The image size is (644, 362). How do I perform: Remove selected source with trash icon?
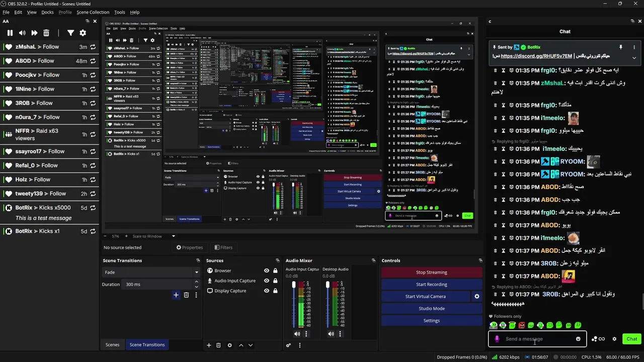(218, 345)
